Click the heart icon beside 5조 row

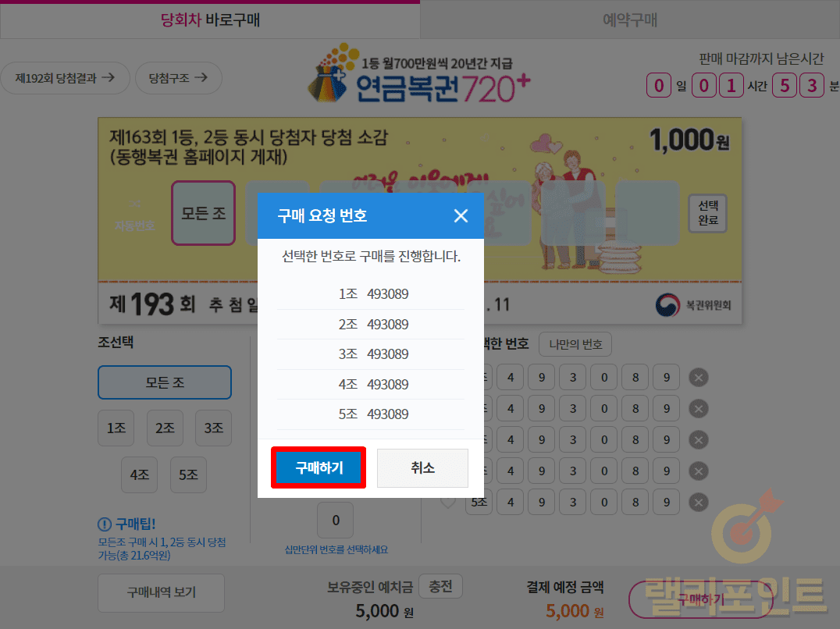point(448,502)
